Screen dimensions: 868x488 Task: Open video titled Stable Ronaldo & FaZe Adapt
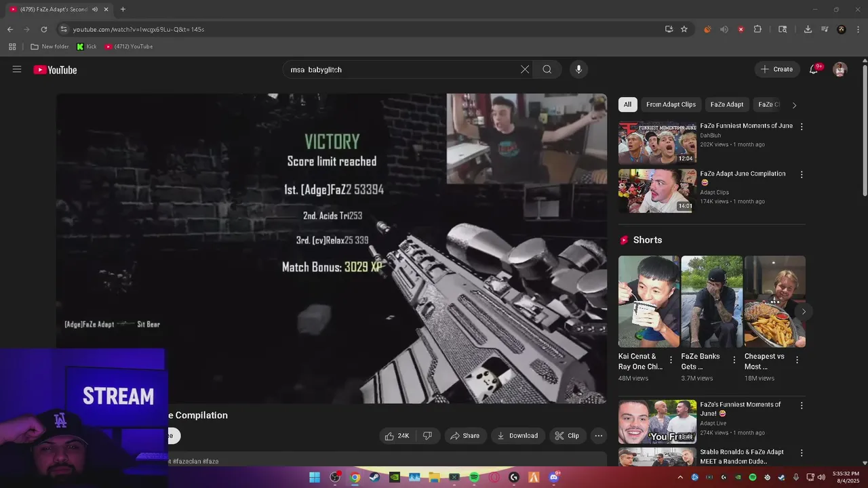[x=742, y=457]
